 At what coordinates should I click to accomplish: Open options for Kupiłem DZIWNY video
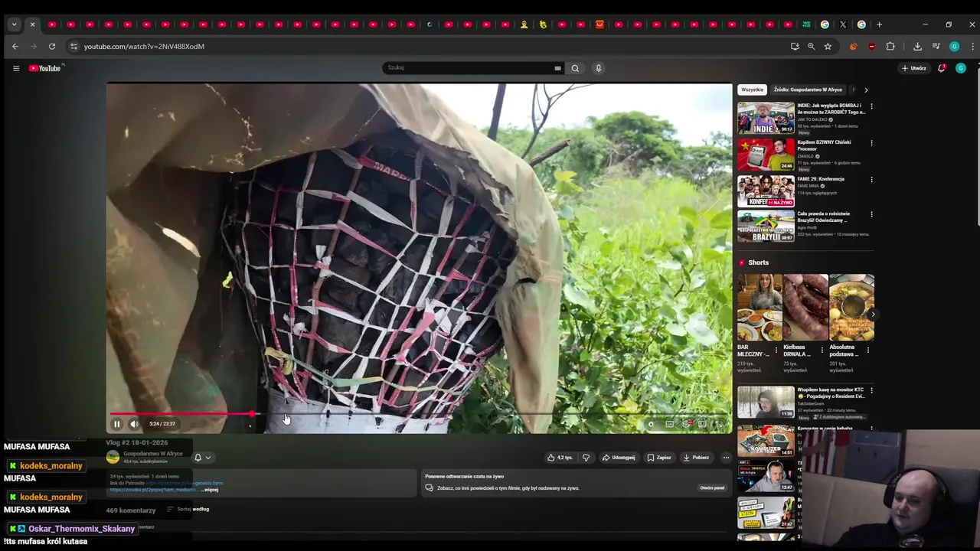pyautogui.click(x=871, y=143)
